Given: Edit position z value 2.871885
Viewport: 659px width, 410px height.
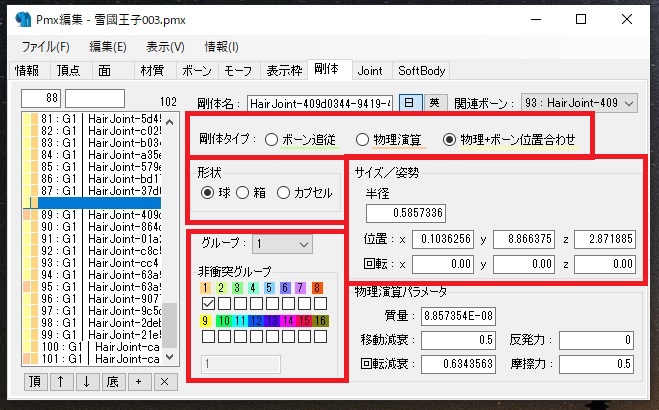Looking at the screenshot, I should click(605, 239).
